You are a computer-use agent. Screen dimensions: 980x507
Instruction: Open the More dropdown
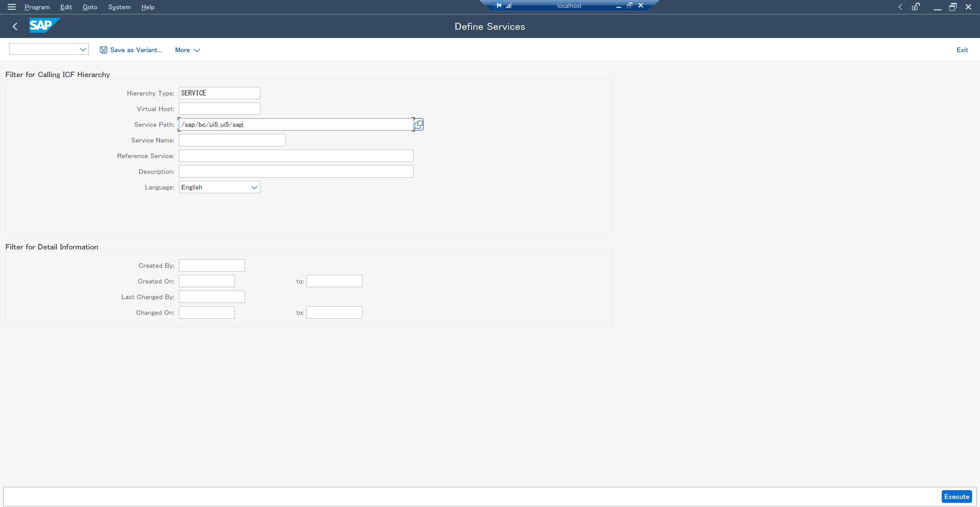pos(187,50)
